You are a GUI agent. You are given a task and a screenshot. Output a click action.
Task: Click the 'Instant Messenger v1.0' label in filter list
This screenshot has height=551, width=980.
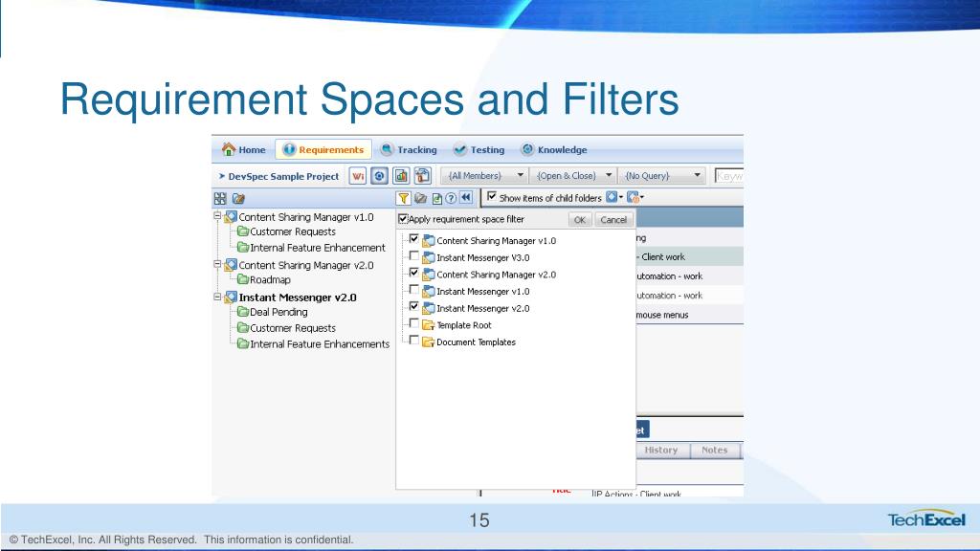483,291
